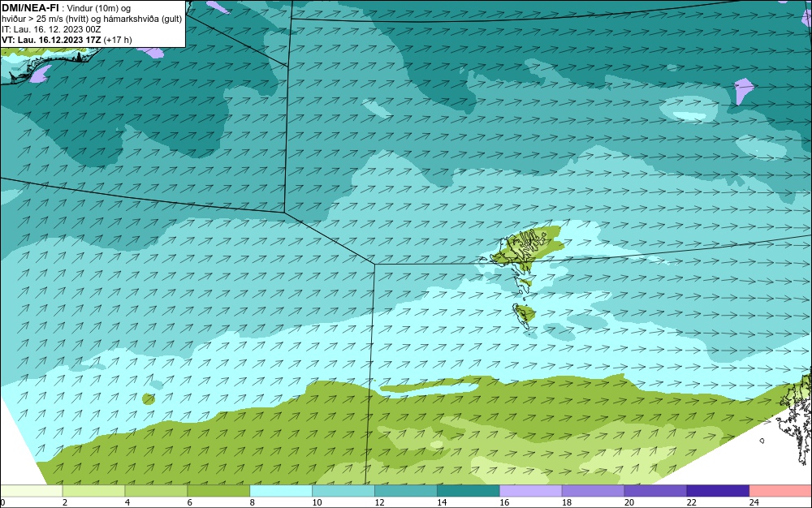Click the 16–18 m/s lavender legend swatch
Viewport: 812px width, 508px height.
pos(531,490)
